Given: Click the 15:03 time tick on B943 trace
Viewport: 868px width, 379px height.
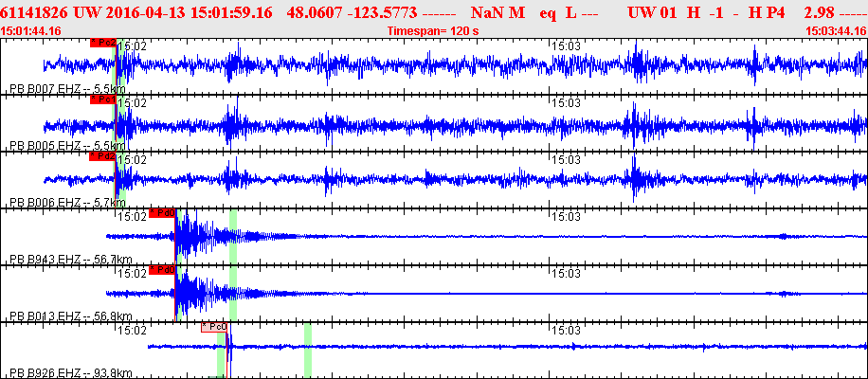Looking at the screenshot, I should pyautogui.click(x=567, y=217).
